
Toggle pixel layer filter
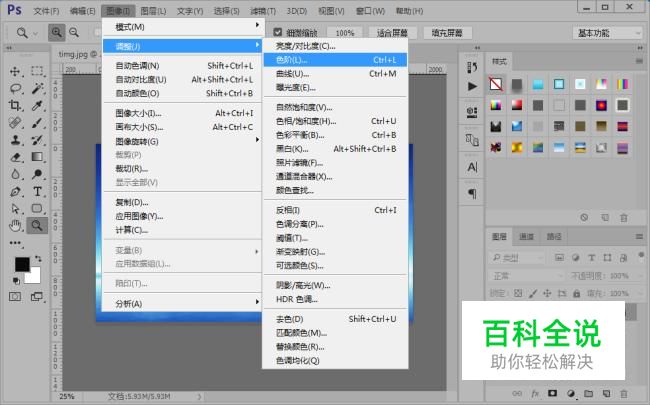[x=559, y=257]
